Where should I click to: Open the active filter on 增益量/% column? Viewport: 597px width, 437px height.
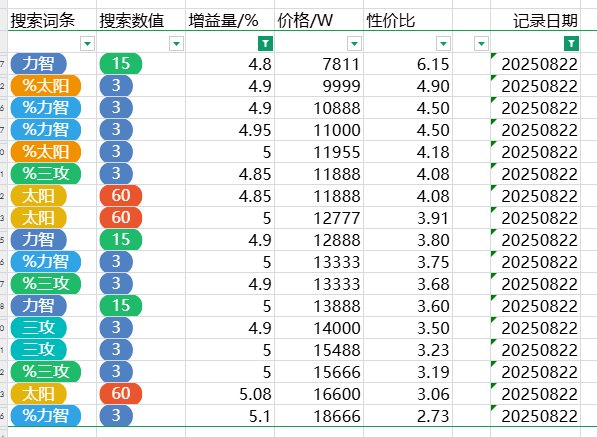(x=265, y=43)
